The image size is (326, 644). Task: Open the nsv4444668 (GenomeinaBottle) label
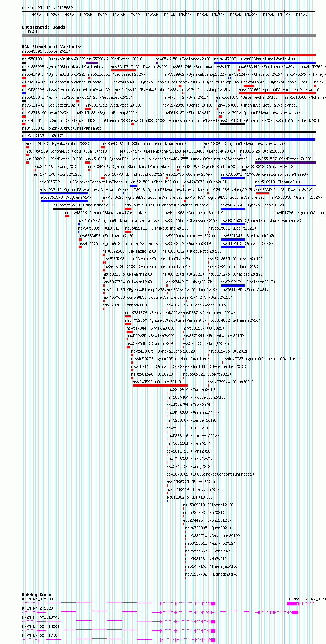tap(193, 213)
